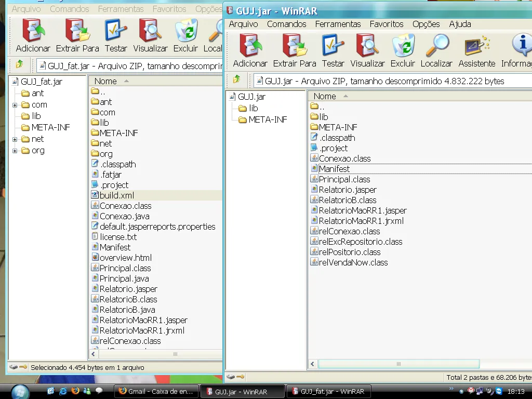This screenshot has width=532, height=399.
Task: Switch to GUJ_fat.jar taskbar button
Action: click(329, 391)
